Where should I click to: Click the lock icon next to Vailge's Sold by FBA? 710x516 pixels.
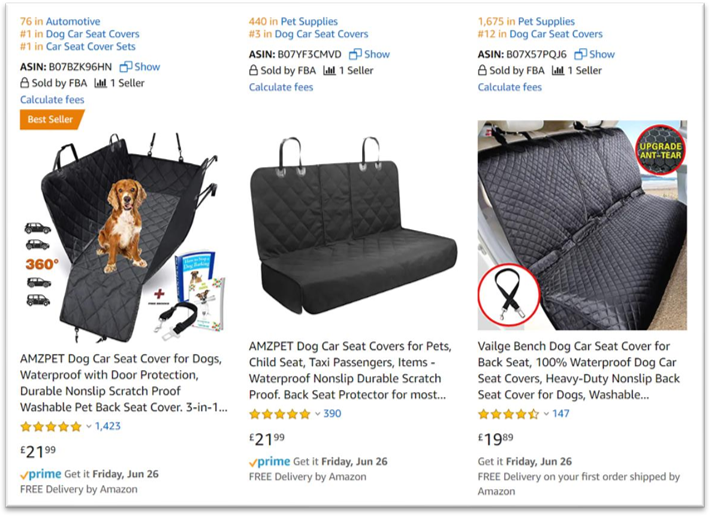tap(482, 70)
